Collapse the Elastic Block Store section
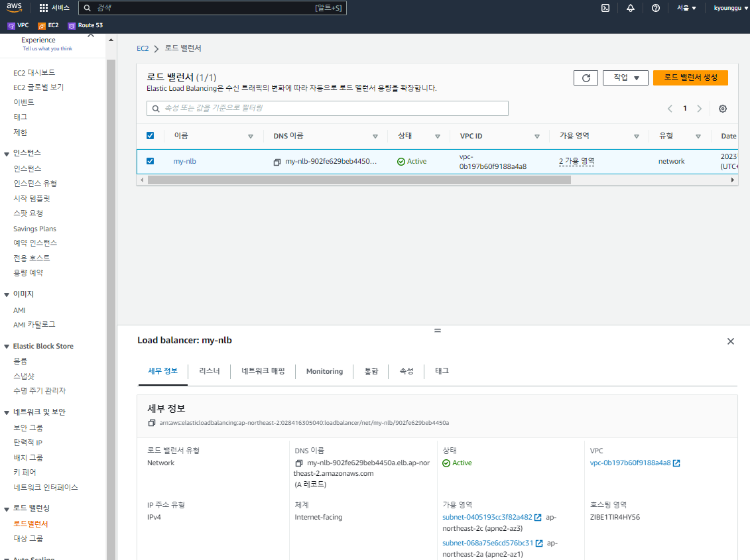 [x=7, y=347]
